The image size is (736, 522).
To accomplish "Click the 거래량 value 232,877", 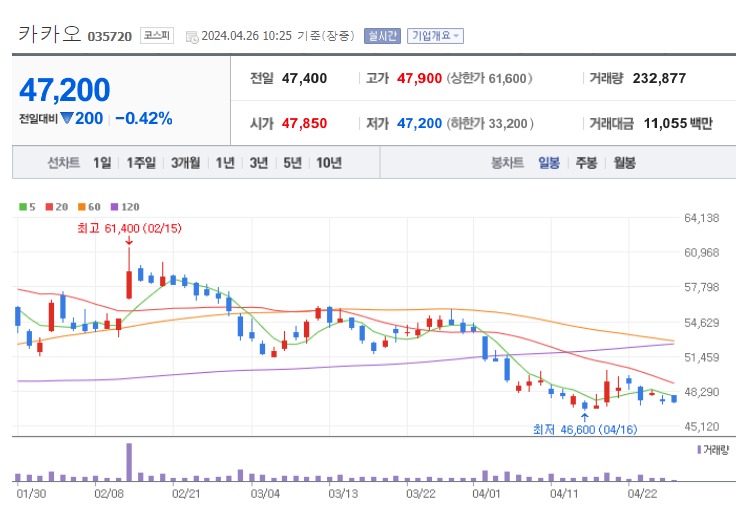I will (659, 78).
